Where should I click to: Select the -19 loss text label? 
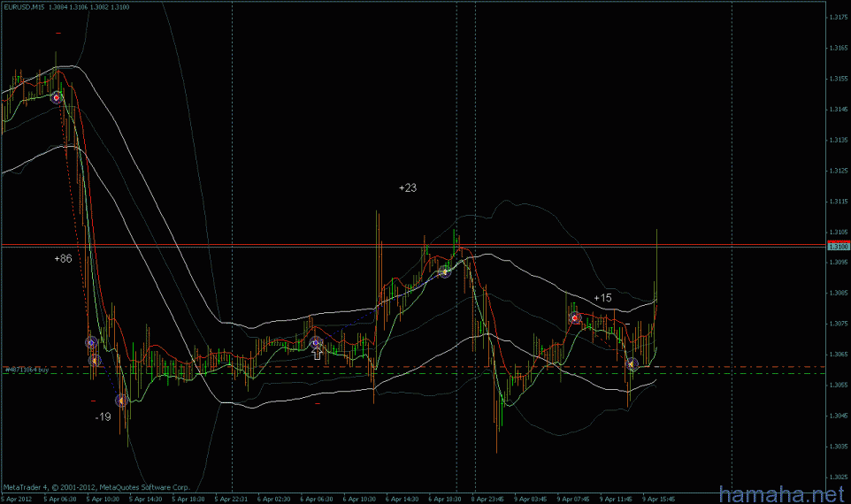103,416
